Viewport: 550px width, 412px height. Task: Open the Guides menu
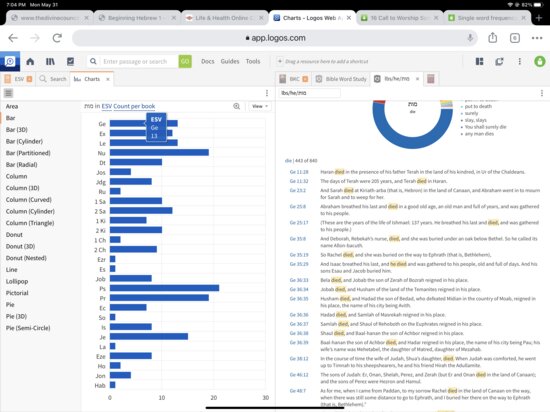(x=230, y=61)
